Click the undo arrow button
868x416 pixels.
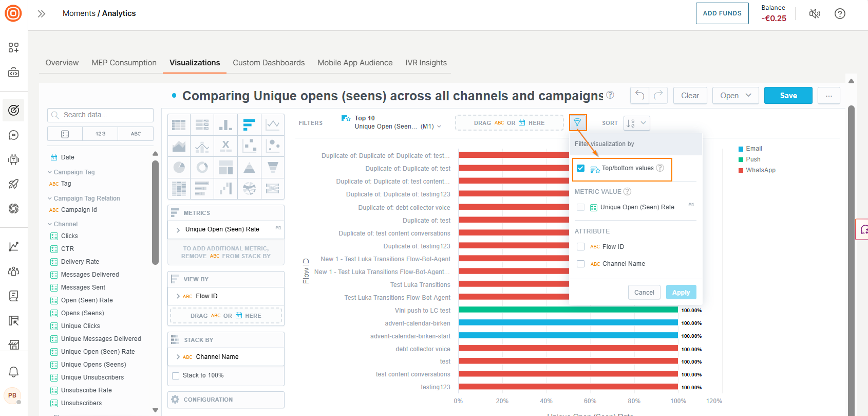[x=639, y=95]
